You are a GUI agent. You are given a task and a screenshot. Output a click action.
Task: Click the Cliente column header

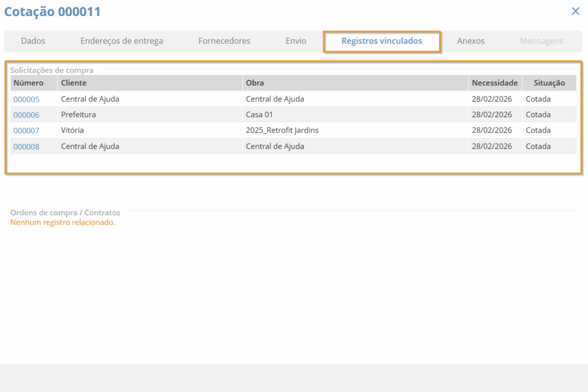pos(73,83)
